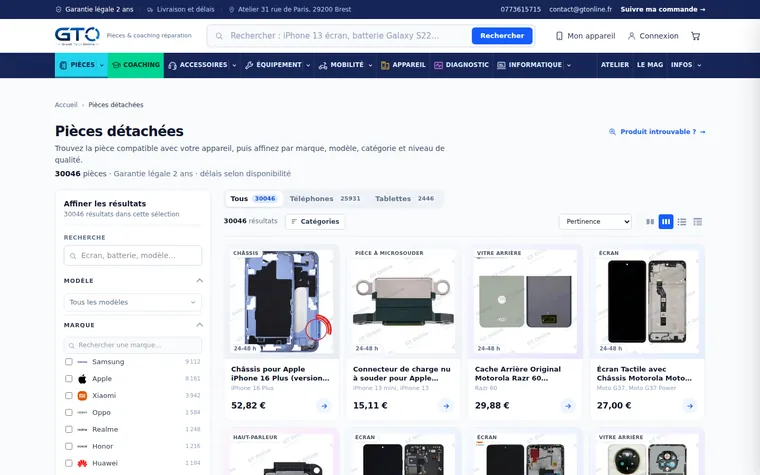Open the Pertinence sort dropdown
Screen dimensions: 760x475
[595, 222]
